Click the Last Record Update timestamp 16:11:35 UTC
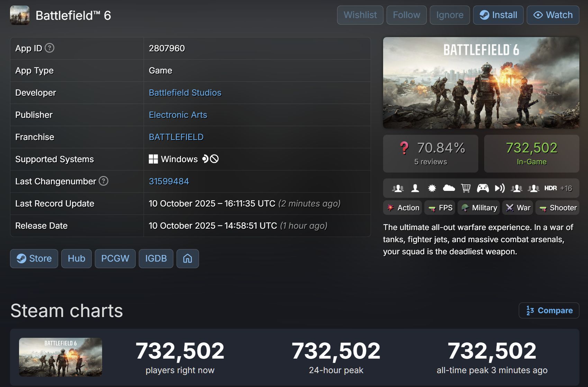 [x=212, y=203]
